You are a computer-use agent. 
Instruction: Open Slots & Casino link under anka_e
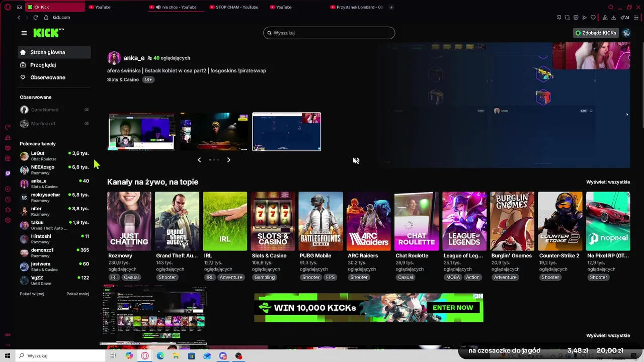123,79
